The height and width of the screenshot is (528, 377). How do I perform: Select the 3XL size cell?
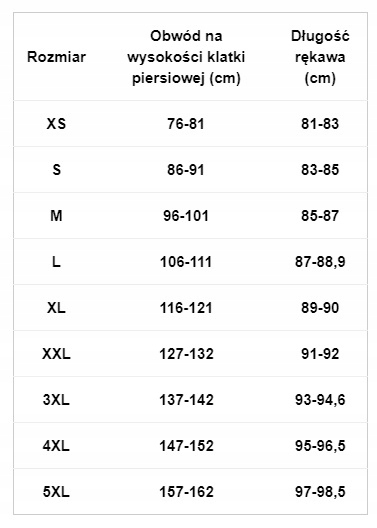56,400
